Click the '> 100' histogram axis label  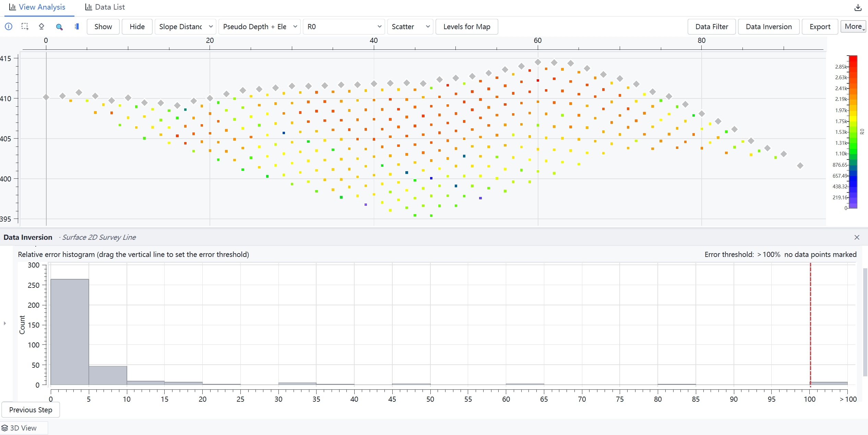[x=848, y=399]
